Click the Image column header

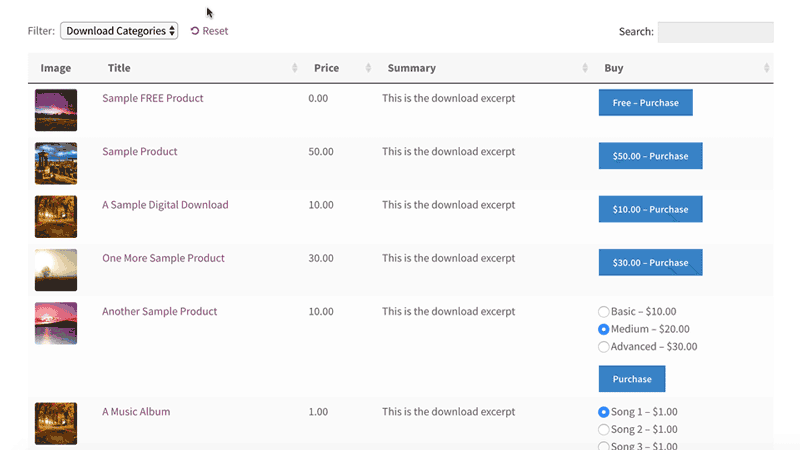click(x=56, y=68)
